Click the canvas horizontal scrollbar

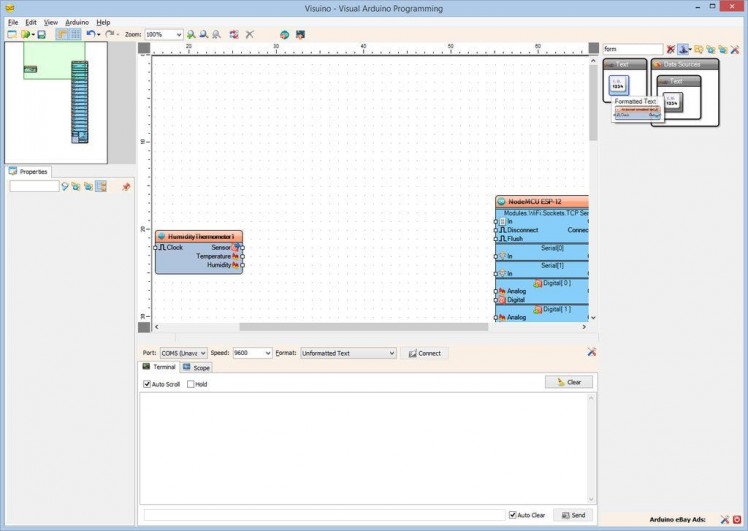pyautogui.click(x=320, y=327)
